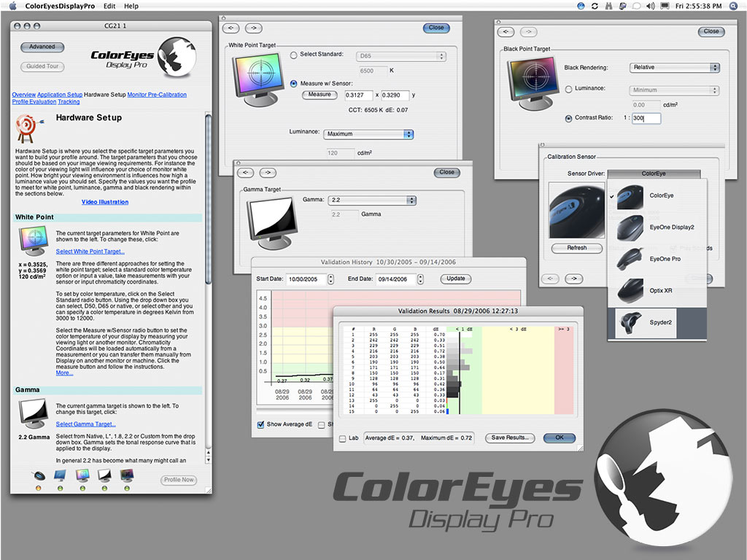Click the dark monitor image in Black Point Target
747x560 pixels.
[x=533, y=83]
